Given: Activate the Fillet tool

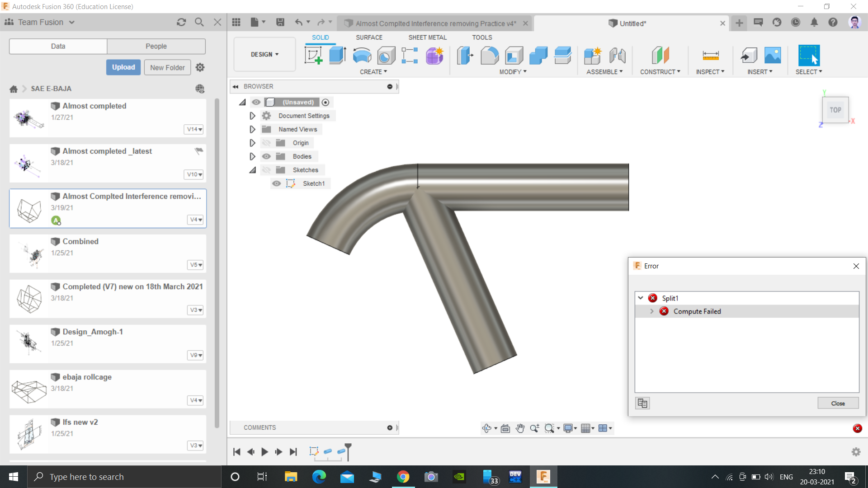Looking at the screenshot, I should (490, 55).
